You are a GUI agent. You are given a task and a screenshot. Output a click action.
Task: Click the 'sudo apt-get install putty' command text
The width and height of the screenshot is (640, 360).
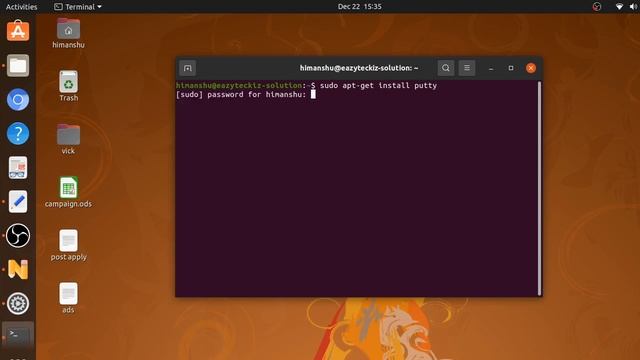pos(378,85)
